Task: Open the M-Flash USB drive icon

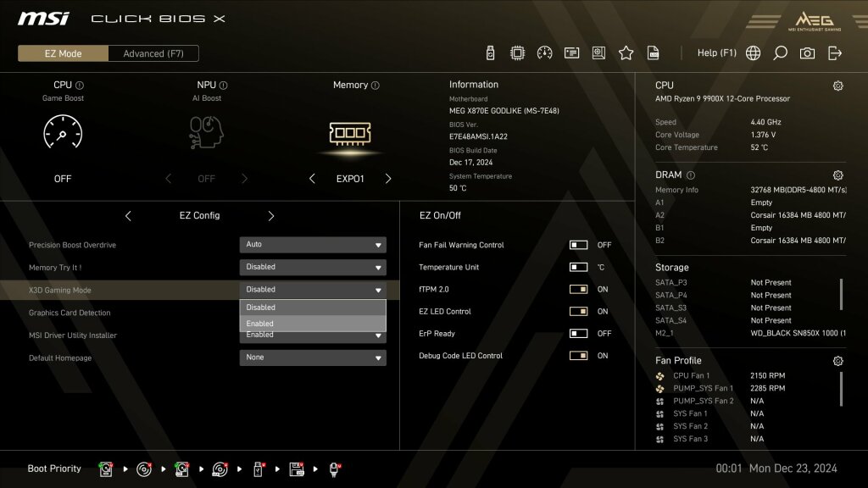Action: tap(490, 53)
